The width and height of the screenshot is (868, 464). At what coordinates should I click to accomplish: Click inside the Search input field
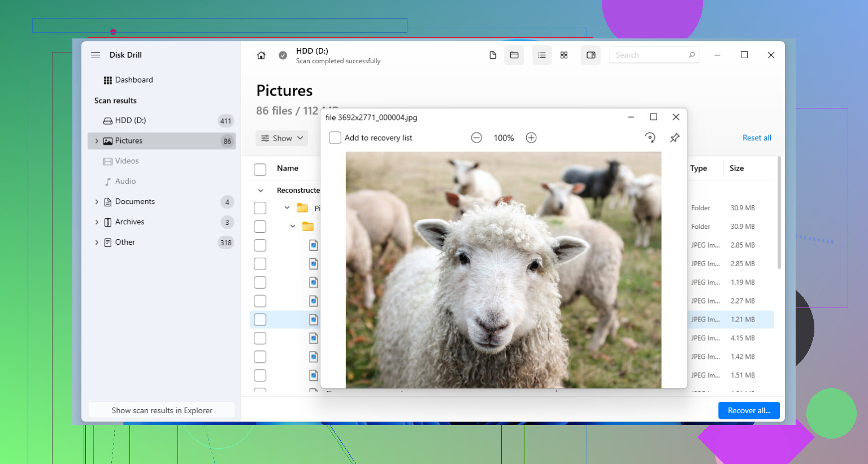pyautogui.click(x=654, y=55)
